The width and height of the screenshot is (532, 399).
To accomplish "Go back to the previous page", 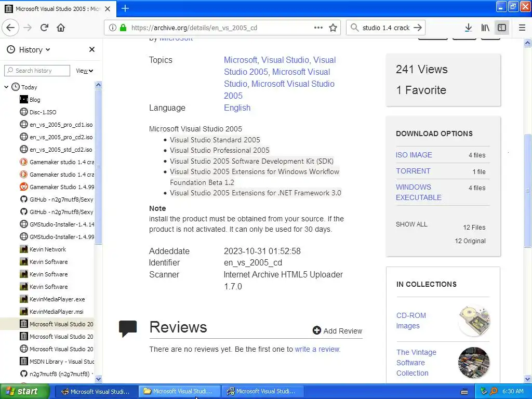I will click(10, 28).
